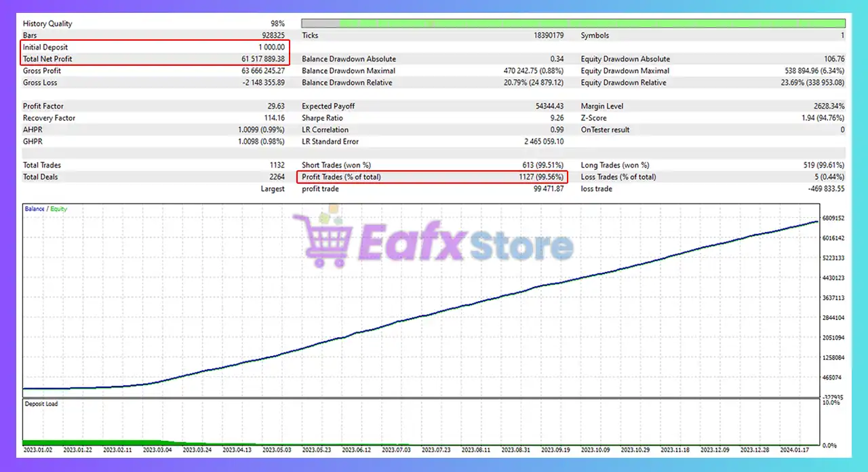The image size is (868, 472).
Task: Click date label 2023.11.18
Action: click(x=675, y=449)
